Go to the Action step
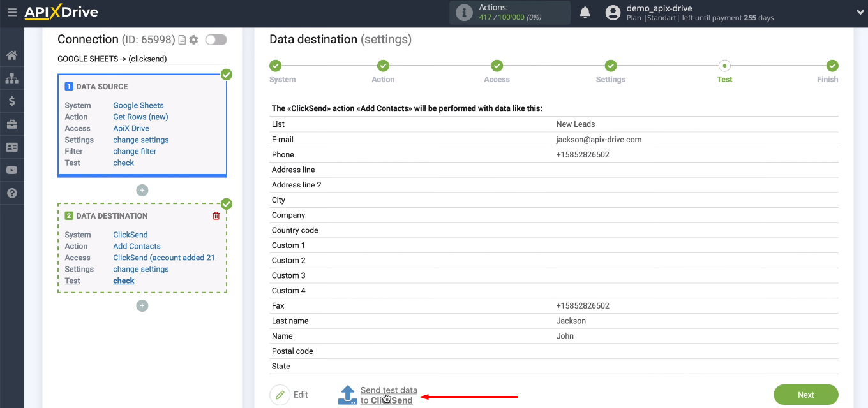The image size is (868, 408). 383,66
